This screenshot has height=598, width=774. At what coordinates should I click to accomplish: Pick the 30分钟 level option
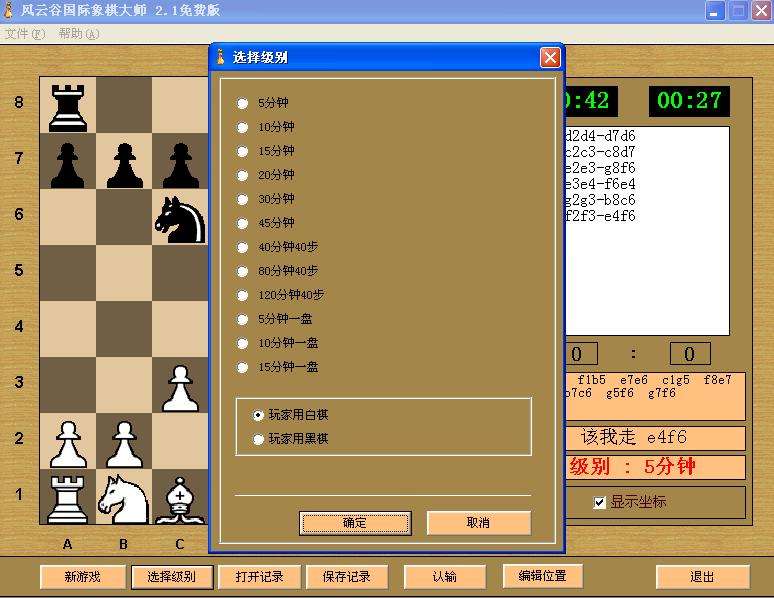242,199
